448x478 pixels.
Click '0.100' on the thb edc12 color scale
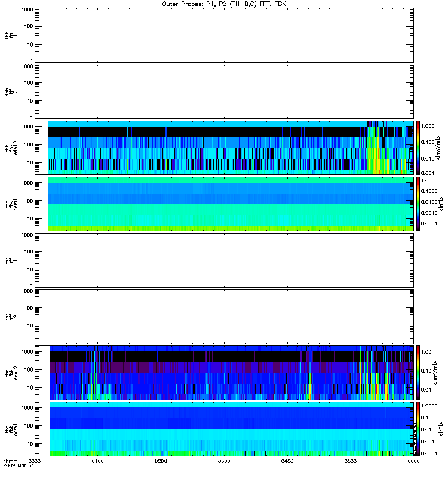[x=428, y=142]
